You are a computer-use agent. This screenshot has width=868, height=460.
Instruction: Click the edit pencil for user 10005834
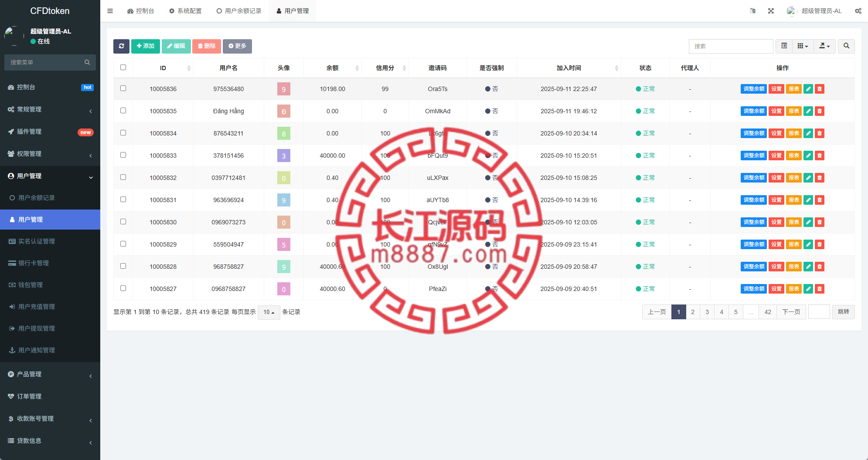point(808,133)
